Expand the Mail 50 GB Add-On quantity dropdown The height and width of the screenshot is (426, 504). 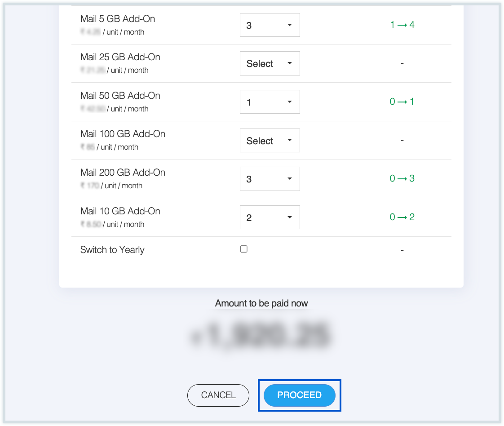click(x=270, y=102)
